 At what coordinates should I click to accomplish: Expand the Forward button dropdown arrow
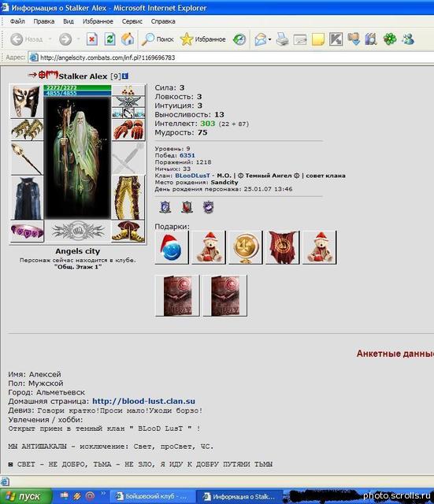78,39
